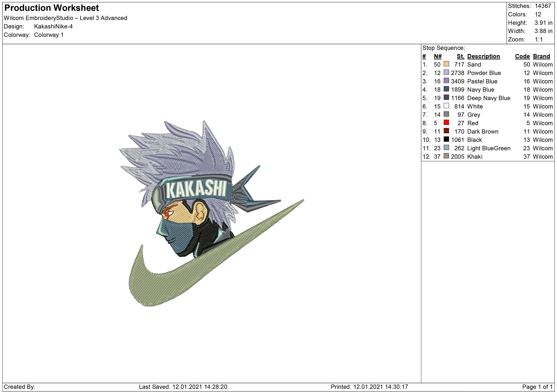Click the Height value '3.91 in'
The image size is (557, 392).
click(543, 23)
